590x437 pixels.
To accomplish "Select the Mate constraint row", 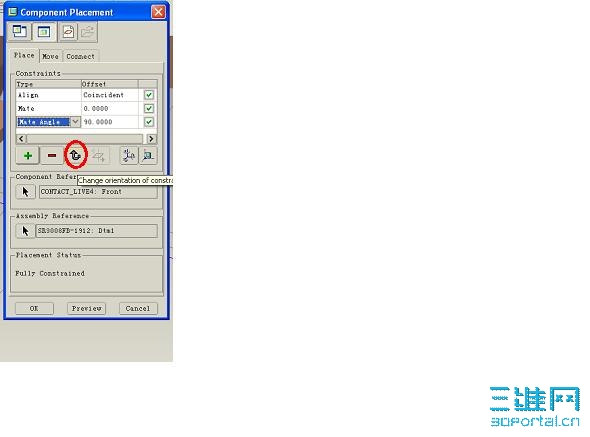I will coord(87,108).
